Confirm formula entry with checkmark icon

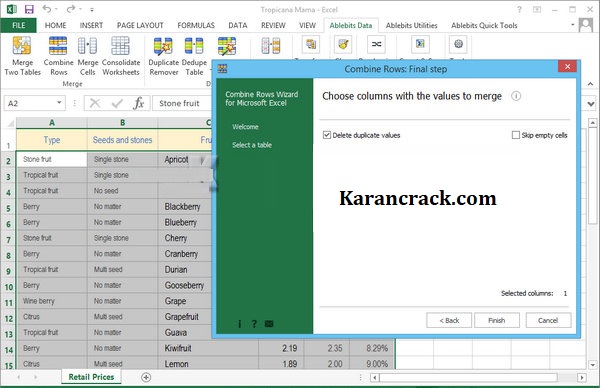tap(117, 103)
